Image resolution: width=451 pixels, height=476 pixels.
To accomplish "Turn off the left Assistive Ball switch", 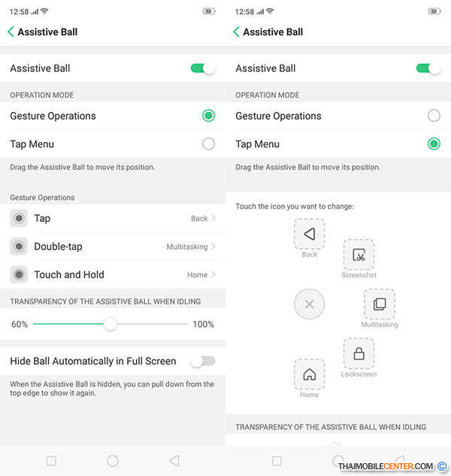I will click(203, 68).
